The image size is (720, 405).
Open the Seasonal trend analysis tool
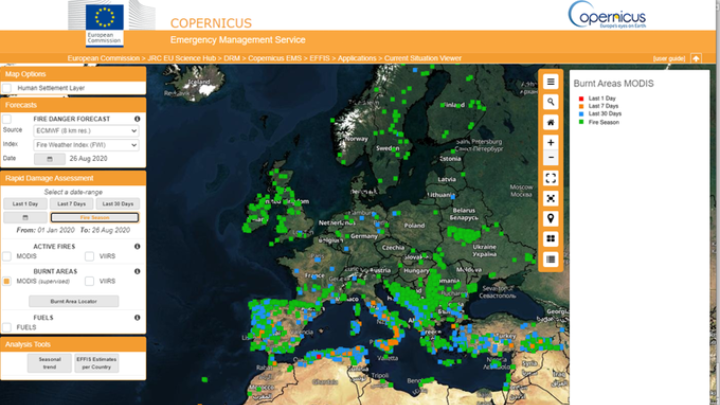coord(50,363)
